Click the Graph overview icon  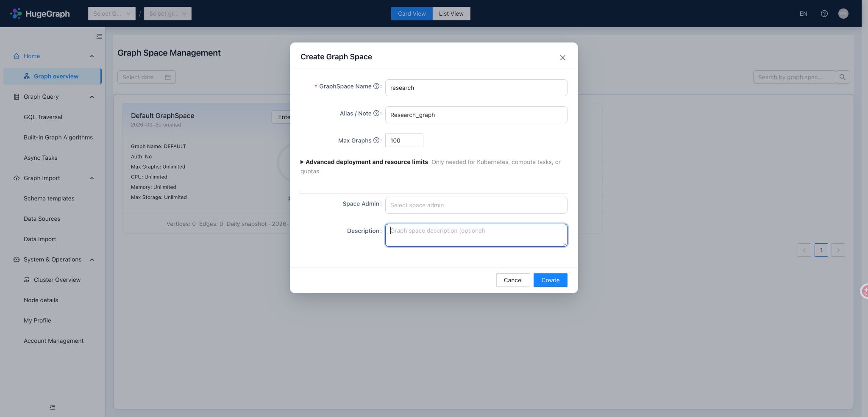(x=27, y=76)
